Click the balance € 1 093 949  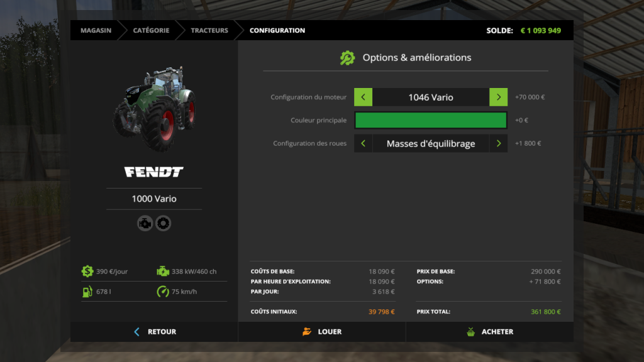tap(540, 30)
